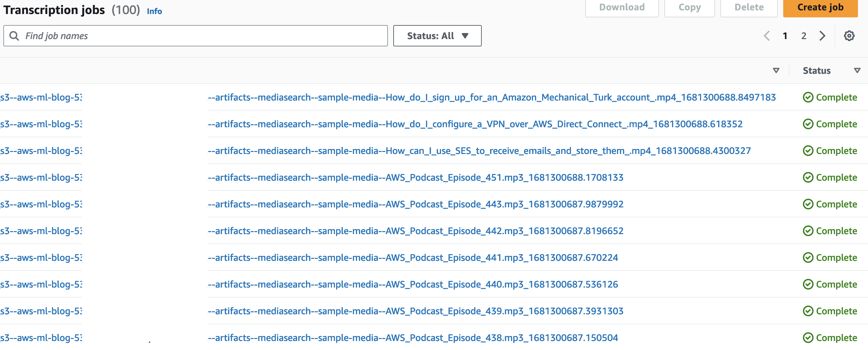Open the table preferences gear icon

pos(849,36)
